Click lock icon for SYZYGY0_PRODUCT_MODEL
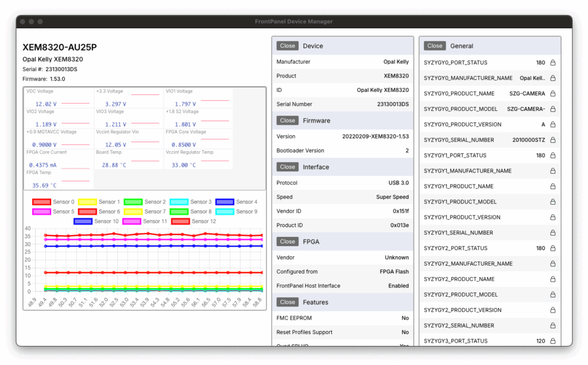 [x=553, y=109]
